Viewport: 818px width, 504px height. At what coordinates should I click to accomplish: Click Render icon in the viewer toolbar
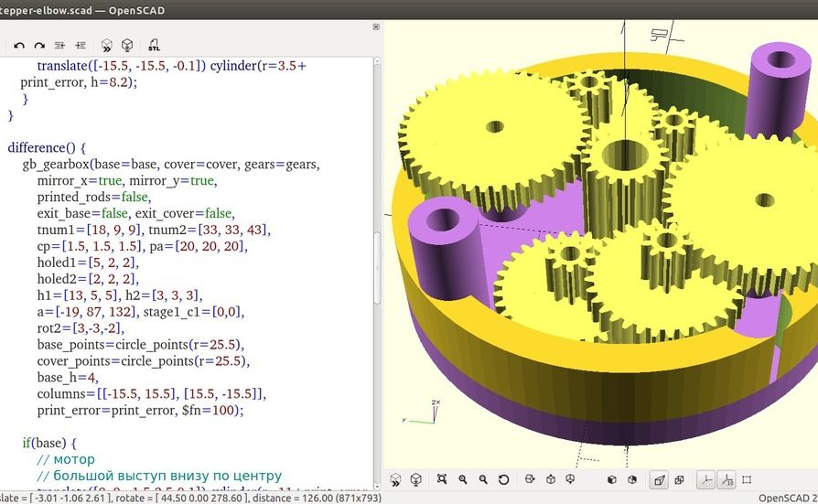[x=415, y=479]
